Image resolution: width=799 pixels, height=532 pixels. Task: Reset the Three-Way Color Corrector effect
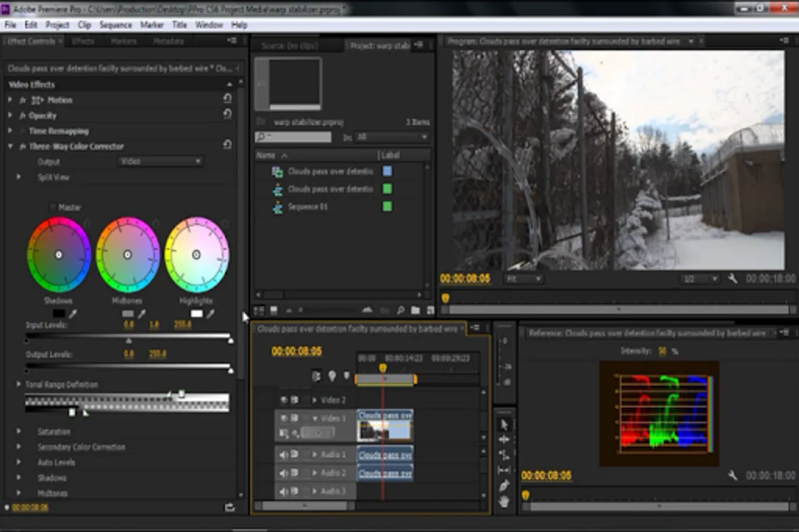tap(227, 145)
